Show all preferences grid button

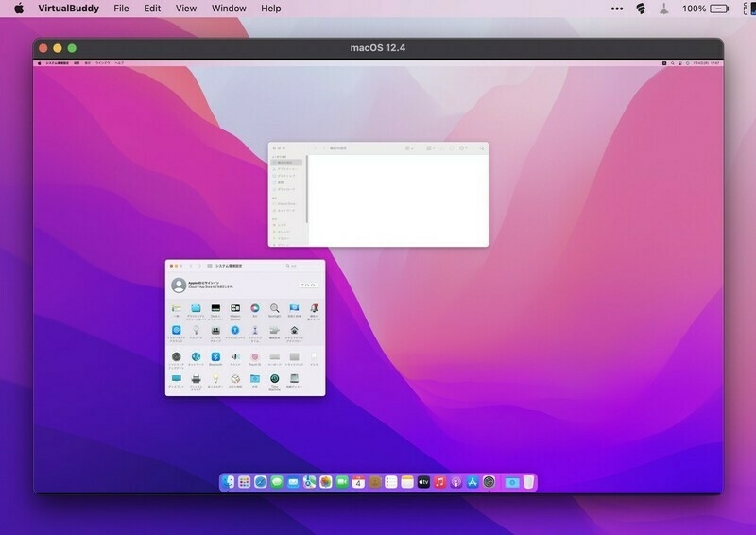209,267
